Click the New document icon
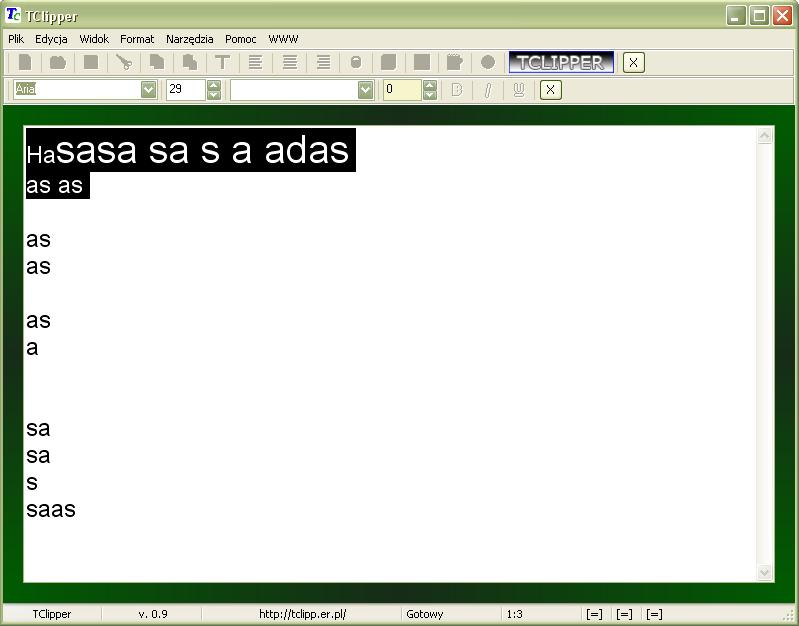Image resolution: width=799 pixels, height=626 pixels. point(25,62)
